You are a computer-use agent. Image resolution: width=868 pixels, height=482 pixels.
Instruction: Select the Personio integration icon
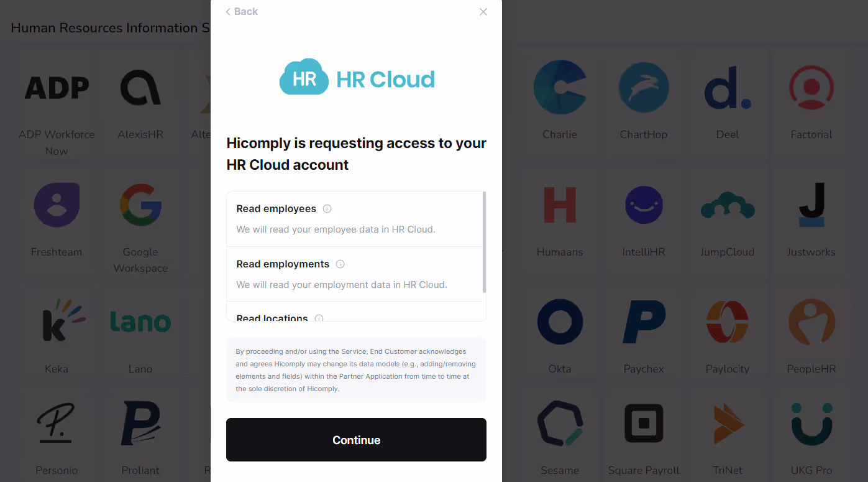coord(57,424)
